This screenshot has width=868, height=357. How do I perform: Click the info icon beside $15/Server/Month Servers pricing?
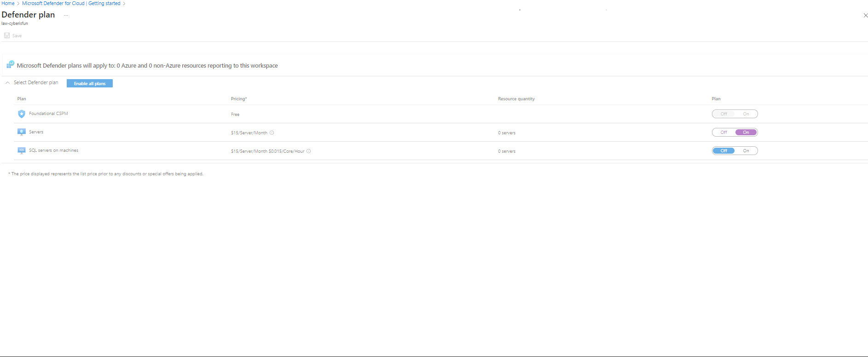[x=272, y=132]
